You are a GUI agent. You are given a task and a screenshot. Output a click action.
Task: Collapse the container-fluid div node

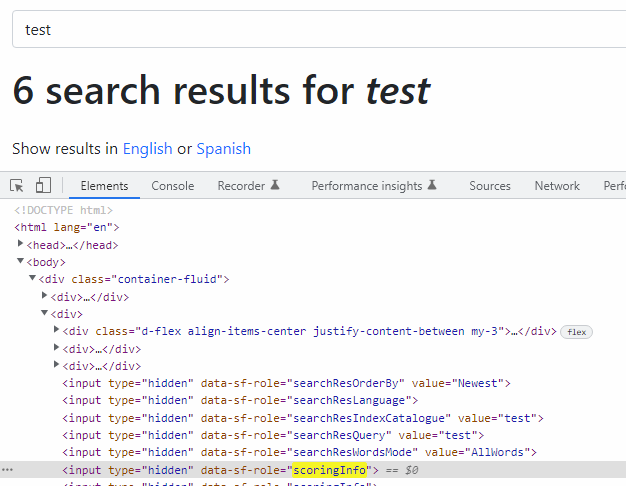coord(32,278)
